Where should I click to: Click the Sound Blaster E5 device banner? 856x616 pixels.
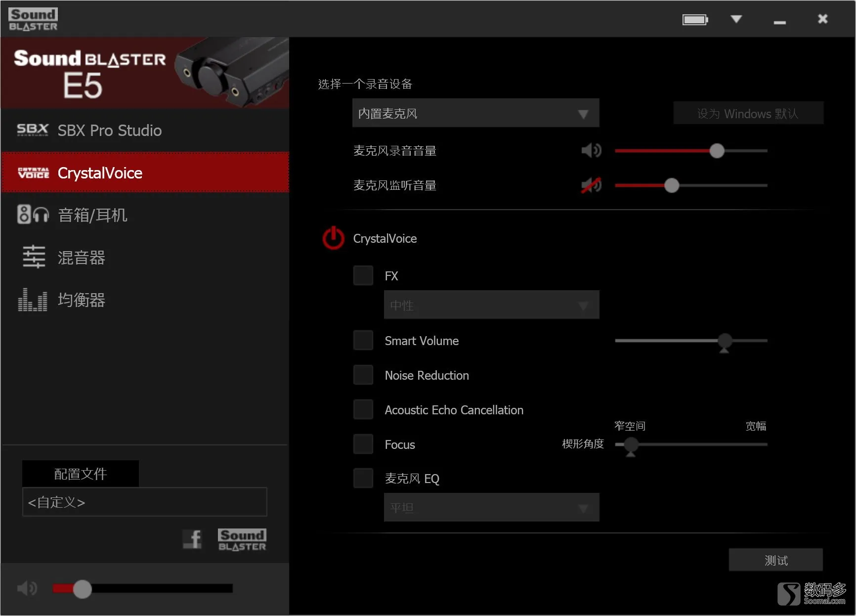pyautogui.click(x=145, y=73)
